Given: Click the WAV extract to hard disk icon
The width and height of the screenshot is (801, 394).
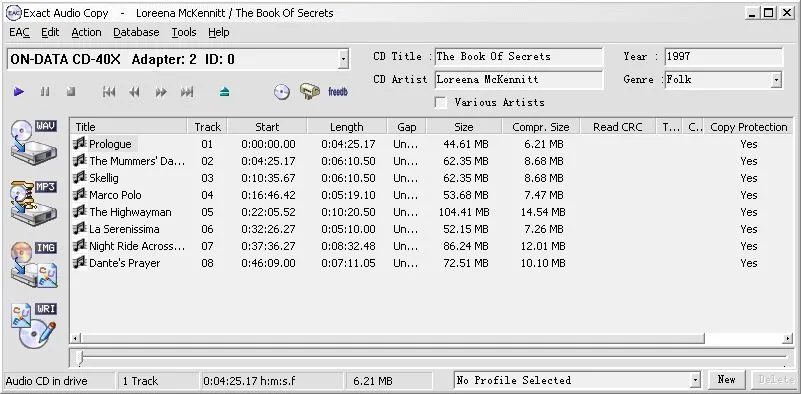Looking at the screenshot, I should click(34, 143).
